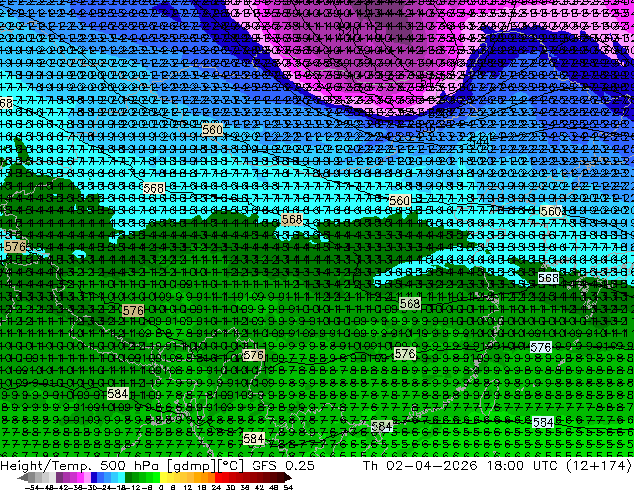
Task: Click the '500 hPa' level label
Action: pos(131,465)
